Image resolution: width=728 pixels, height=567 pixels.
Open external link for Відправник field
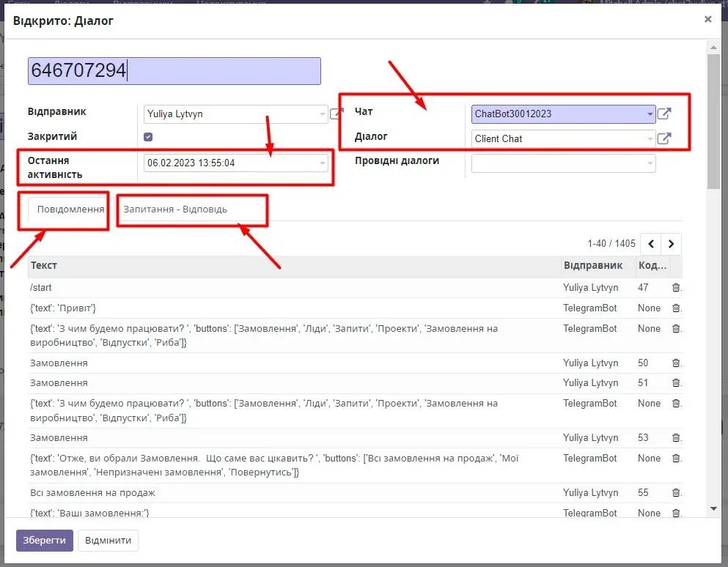[x=336, y=114]
